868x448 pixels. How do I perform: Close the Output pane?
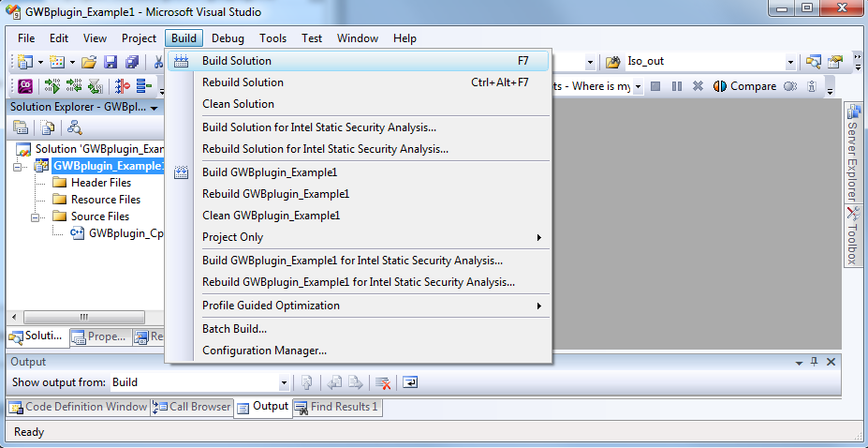click(831, 362)
